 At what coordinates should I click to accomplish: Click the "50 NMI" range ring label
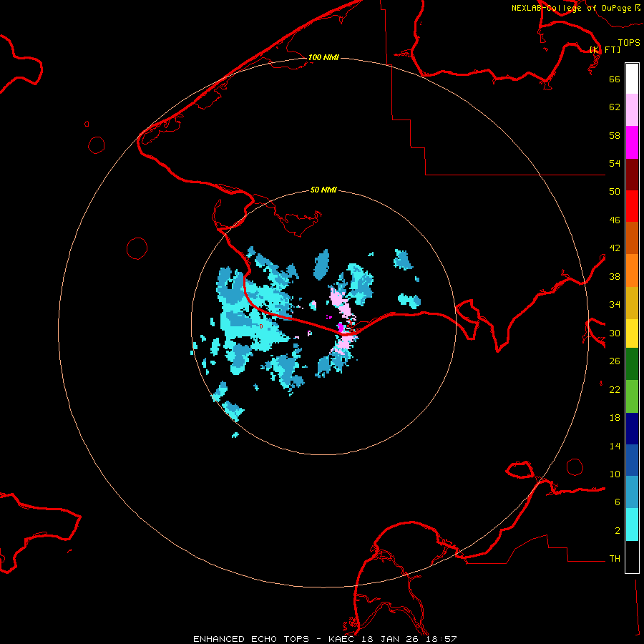[x=323, y=190]
